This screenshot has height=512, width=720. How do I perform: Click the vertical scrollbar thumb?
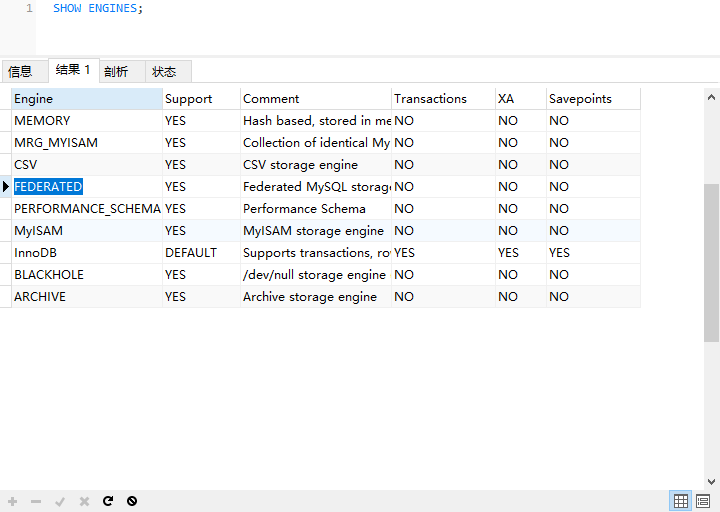point(711,262)
